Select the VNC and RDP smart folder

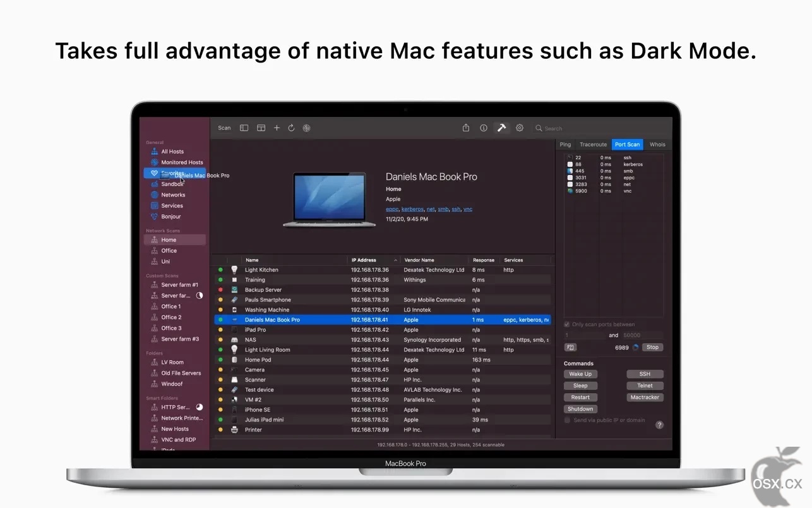pyautogui.click(x=175, y=440)
